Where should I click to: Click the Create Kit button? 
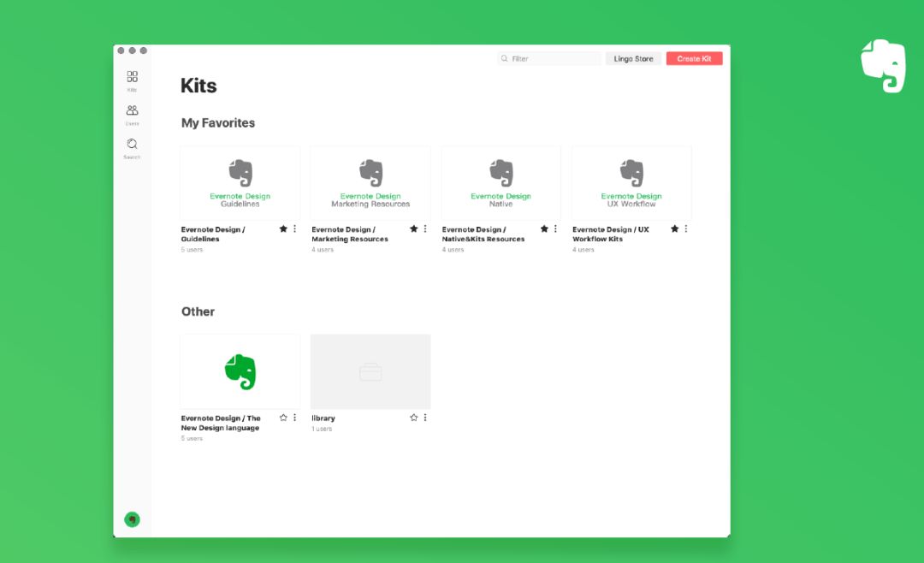tap(694, 58)
